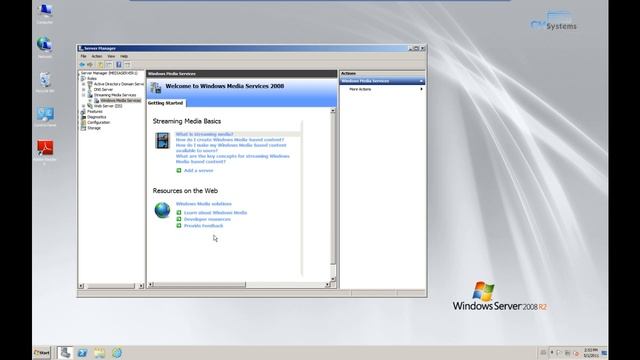Collapse the Windows Media Services actions header
The width and height of the screenshot is (640, 360).
tap(421, 81)
